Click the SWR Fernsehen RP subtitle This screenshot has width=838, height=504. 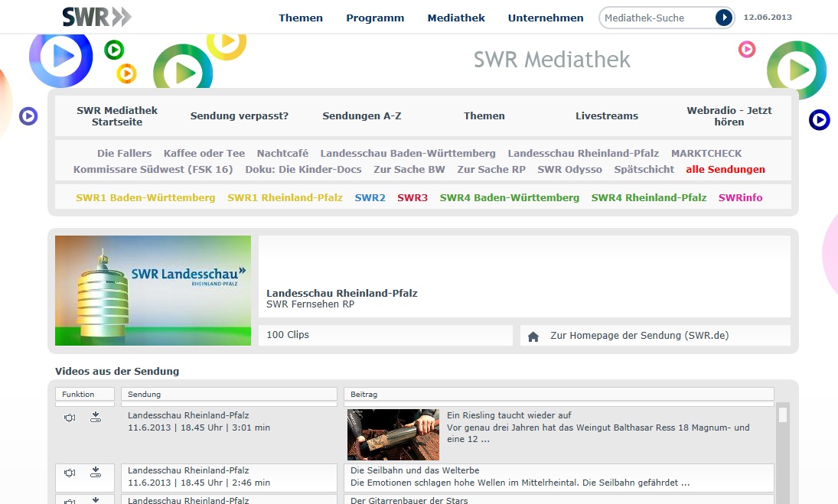[x=311, y=304]
